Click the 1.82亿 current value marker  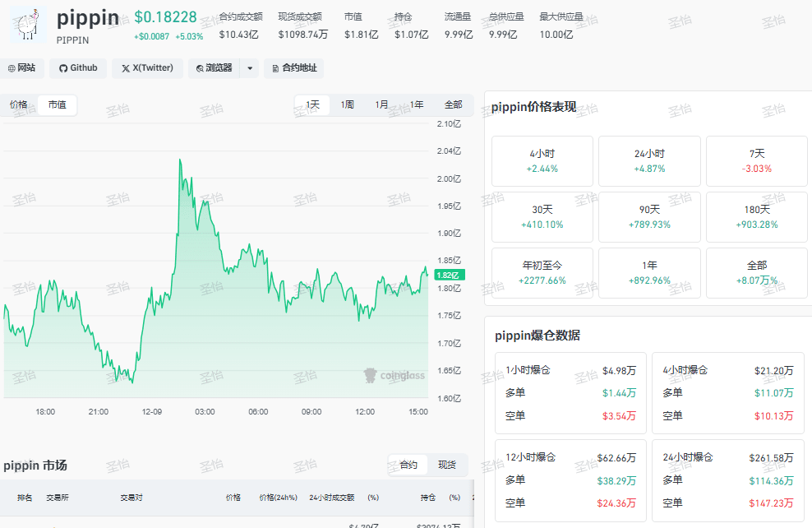pyautogui.click(x=450, y=276)
